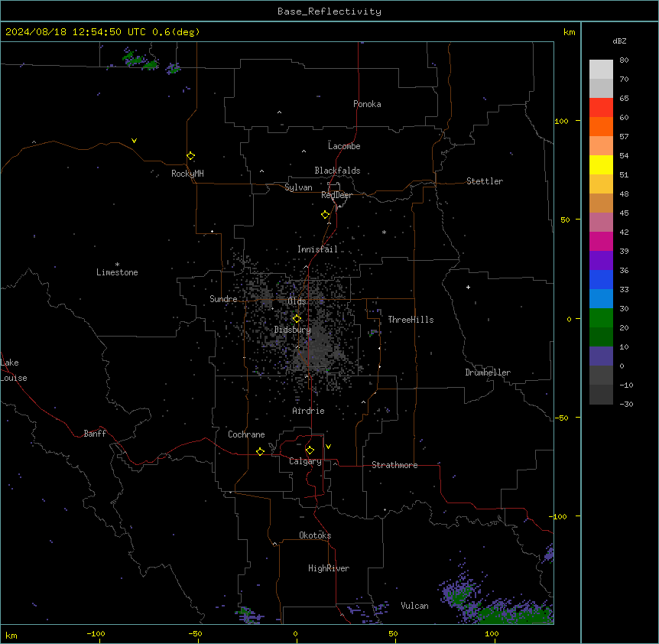Select the Ponoka city label
Image resolution: width=659 pixels, height=644 pixels.
coord(367,104)
